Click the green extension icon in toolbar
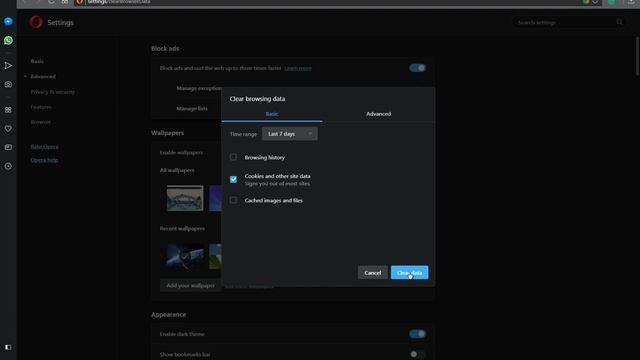The width and height of the screenshot is (640, 360). point(611,2)
